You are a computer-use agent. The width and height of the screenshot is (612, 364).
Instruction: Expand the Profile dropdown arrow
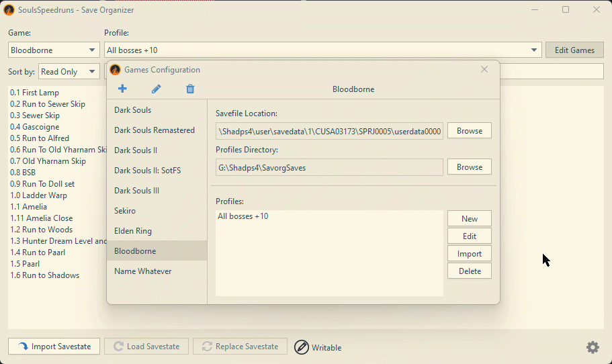(x=535, y=50)
